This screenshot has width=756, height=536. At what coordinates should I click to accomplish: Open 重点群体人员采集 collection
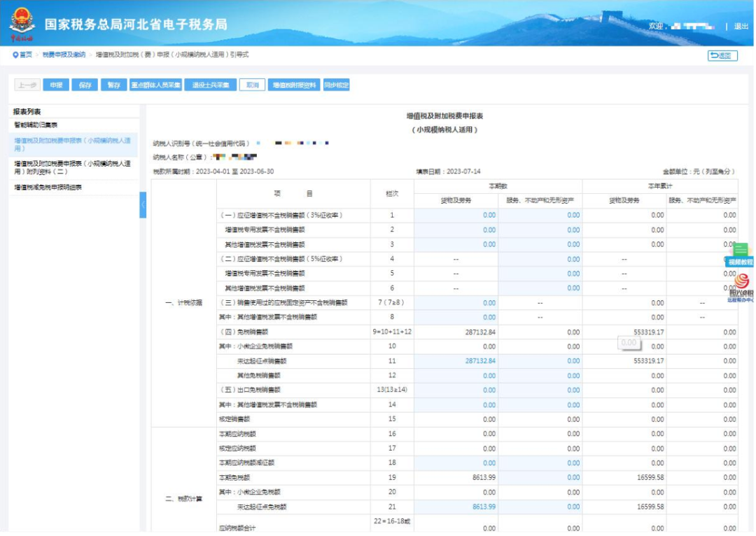pyautogui.click(x=156, y=85)
